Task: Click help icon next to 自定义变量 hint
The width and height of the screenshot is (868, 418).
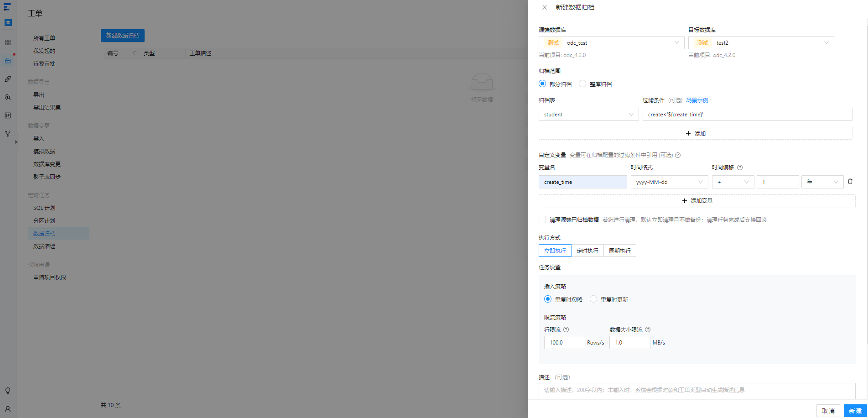Action: coord(678,155)
